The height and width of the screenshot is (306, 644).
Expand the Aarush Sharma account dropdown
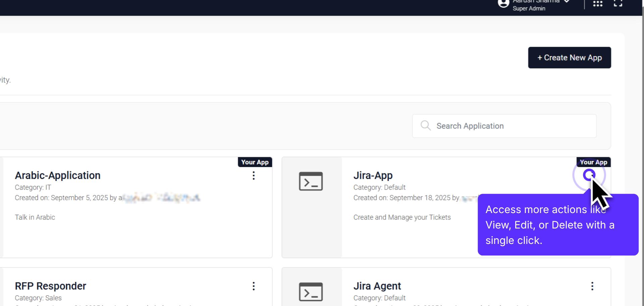coord(567,1)
